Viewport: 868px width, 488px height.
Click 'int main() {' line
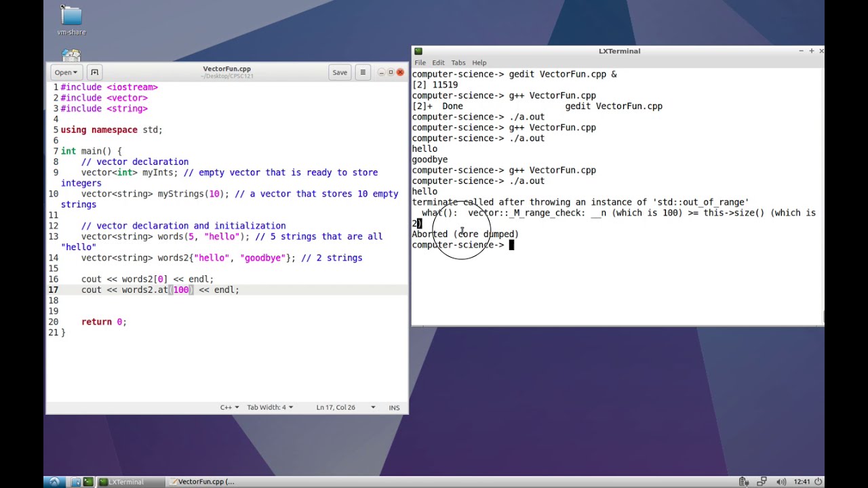coord(92,151)
